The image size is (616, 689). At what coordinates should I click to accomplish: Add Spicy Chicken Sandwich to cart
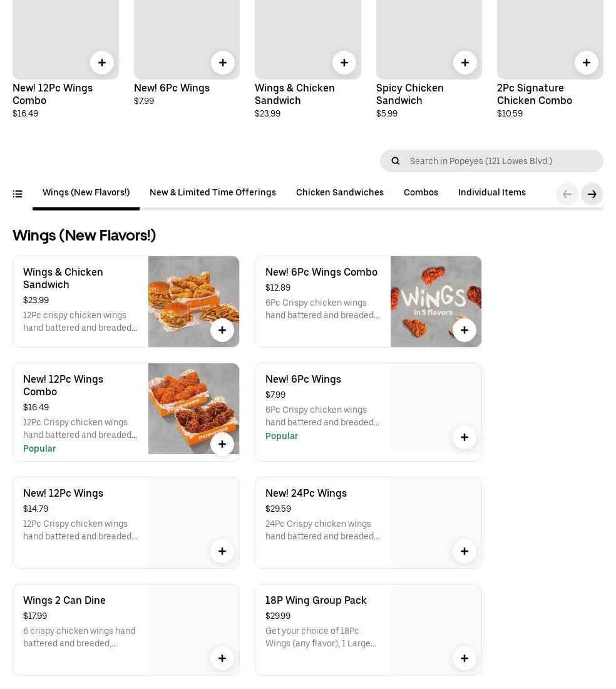point(465,63)
